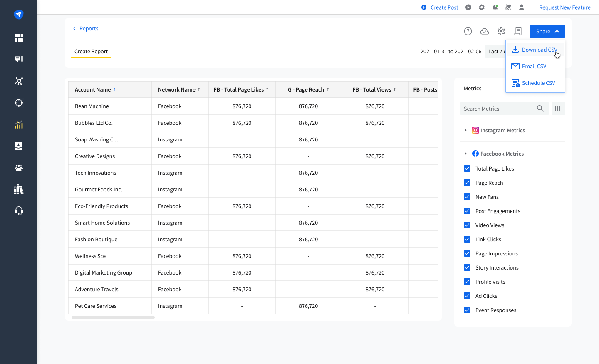Open the analytics bar chart sidebar icon
The height and width of the screenshot is (364, 599).
[x=19, y=124]
